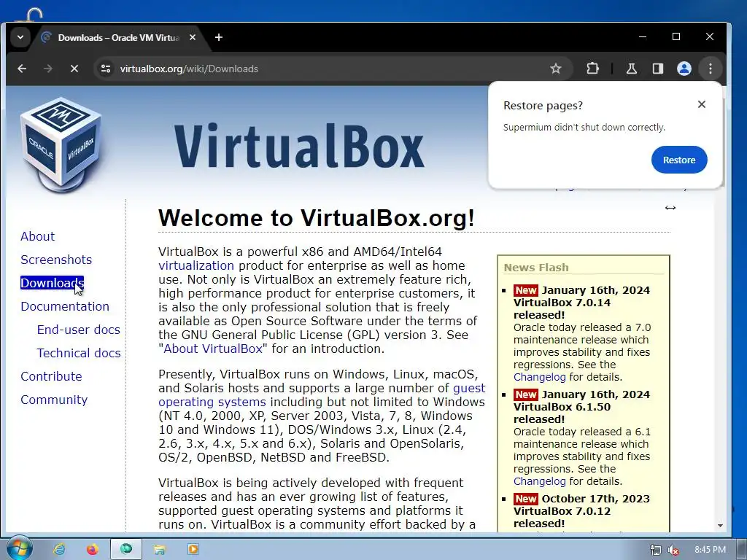Open the About sidebar link
Image resolution: width=747 pixels, height=560 pixels.
(38, 237)
